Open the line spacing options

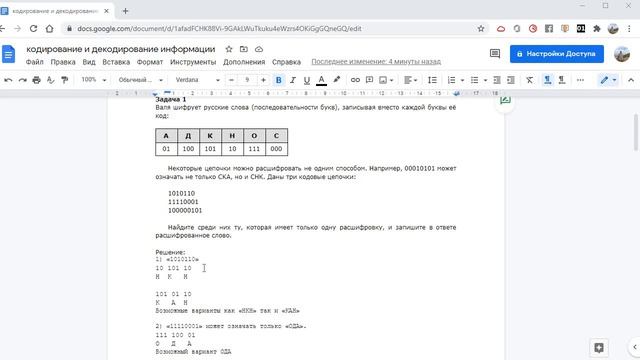(432, 80)
